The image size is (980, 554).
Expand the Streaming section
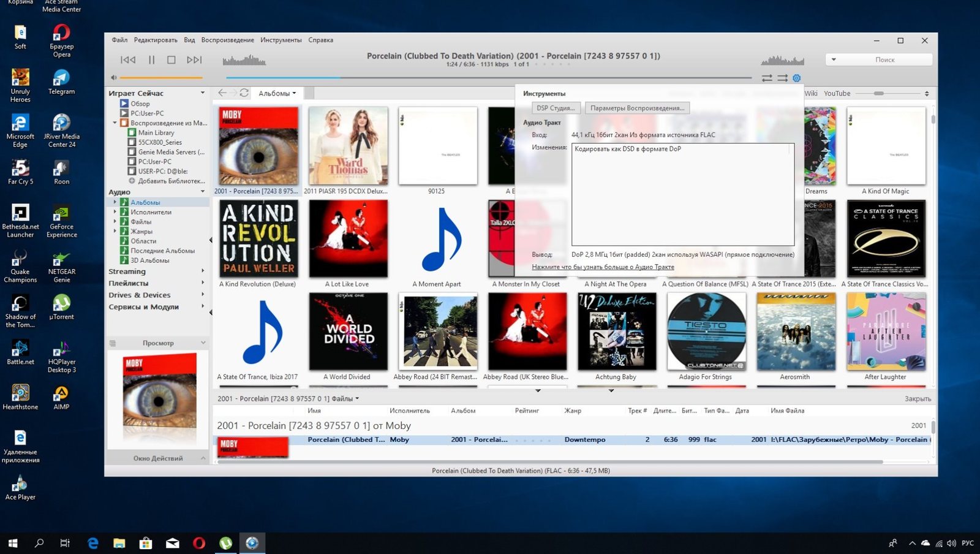coord(202,271)
